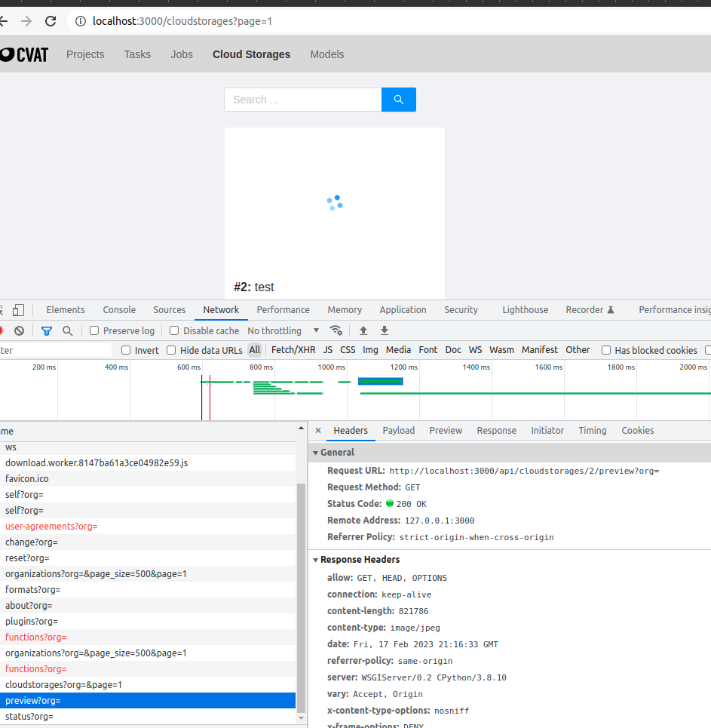The width and height of the screenshot is (711, 728).
Task: Click the blue search submit icon
Action: point(398,99)
